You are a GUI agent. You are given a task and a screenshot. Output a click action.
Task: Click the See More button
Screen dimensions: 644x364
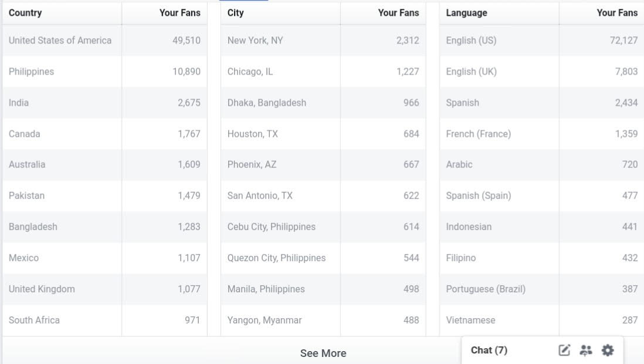point(323,353)
